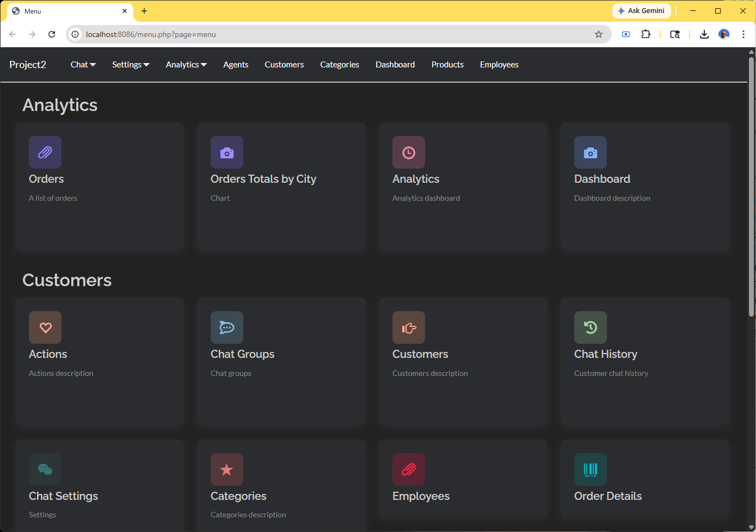Image resolution: width=756 pixels, height=532 pixels.
Task: Open the Dashboard card title link
Action: click(x=602, y=179)
